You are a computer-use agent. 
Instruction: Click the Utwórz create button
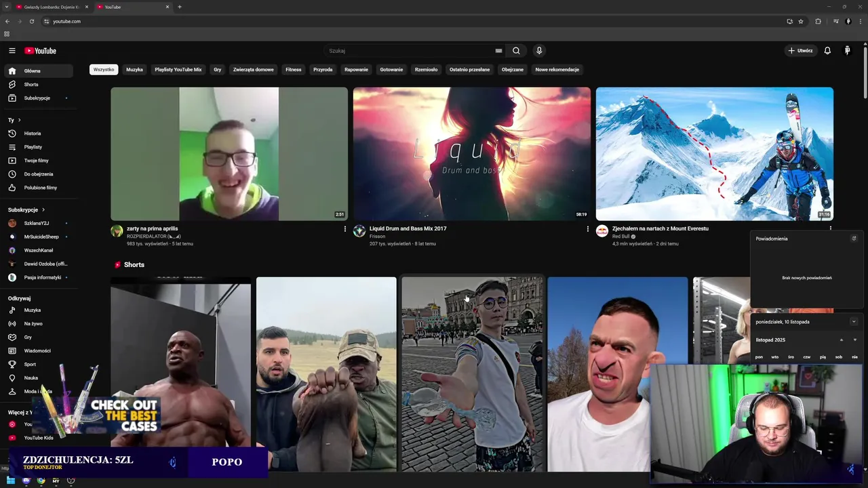point(800,51)
